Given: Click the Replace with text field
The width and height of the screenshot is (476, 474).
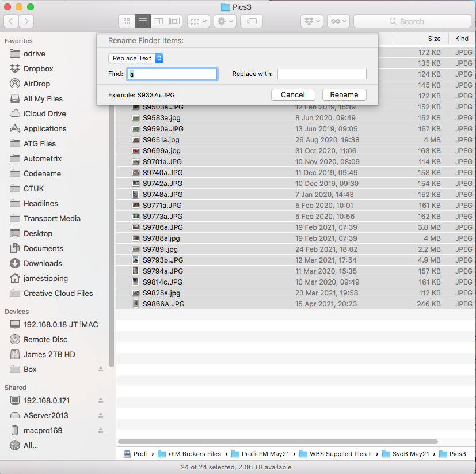Looking at the screenshot, I should 322,74.
